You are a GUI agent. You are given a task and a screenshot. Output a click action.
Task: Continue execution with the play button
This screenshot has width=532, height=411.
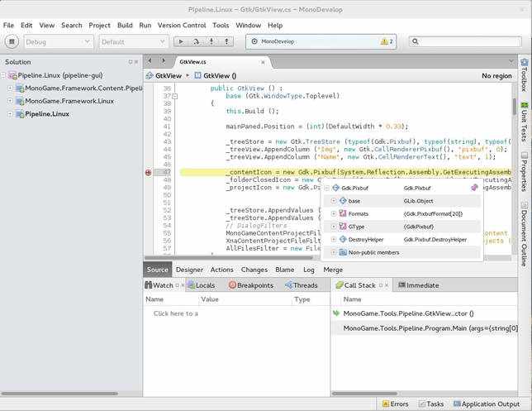click(181, 42)
